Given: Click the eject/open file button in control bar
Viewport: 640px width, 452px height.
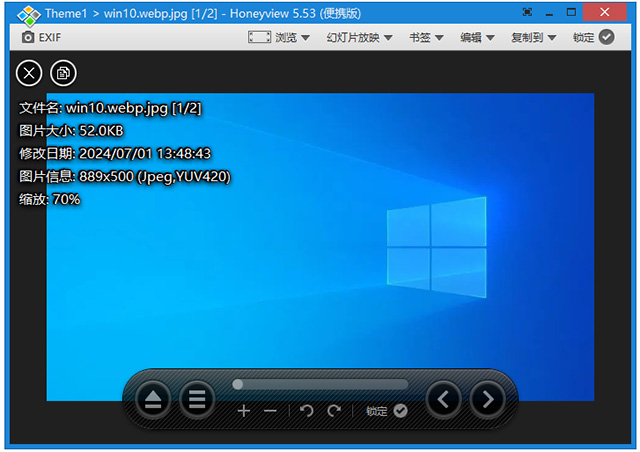Looking at the screenshot, I should [153, 399].
